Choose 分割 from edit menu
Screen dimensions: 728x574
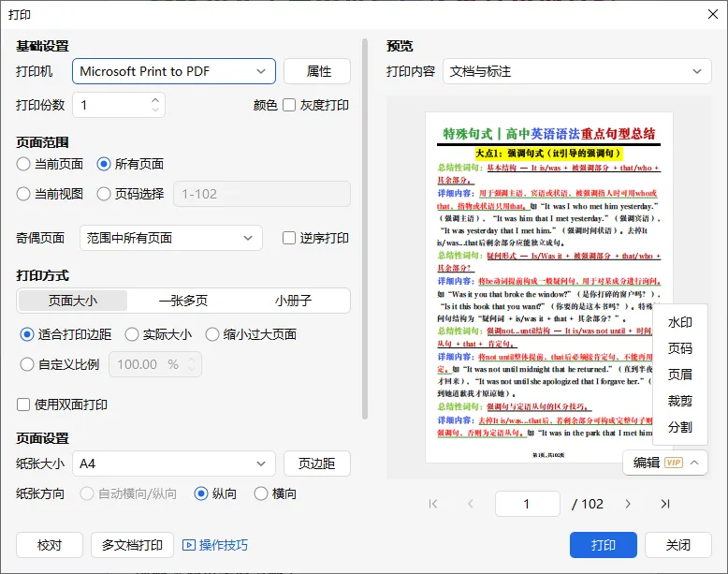(x=679, y=427)
